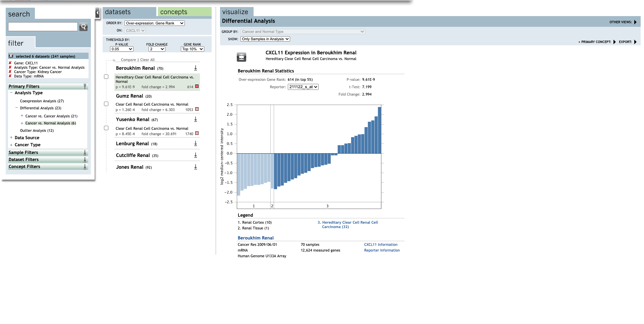Click the Clear All link
Screen dimensions: 644x324
click(x=147, y=60)
